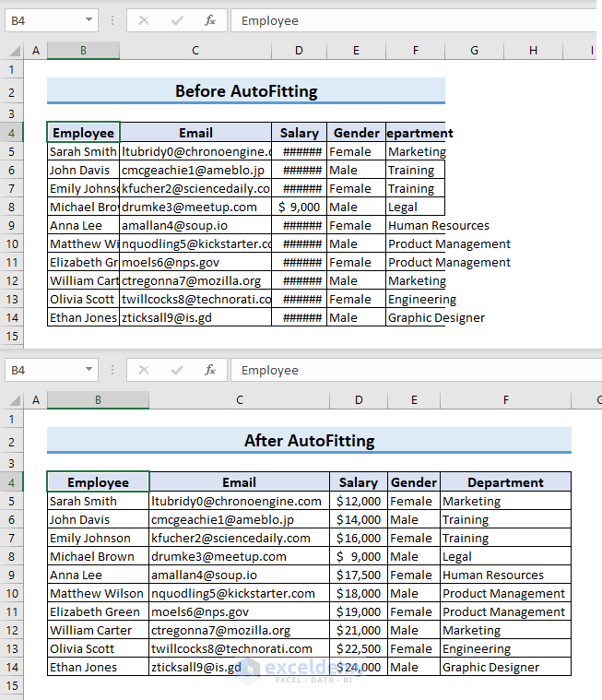Click 'amallan4@soup.io' cell in Before AutoFitting table
The image size is (602, 700).
click(195, 225)
